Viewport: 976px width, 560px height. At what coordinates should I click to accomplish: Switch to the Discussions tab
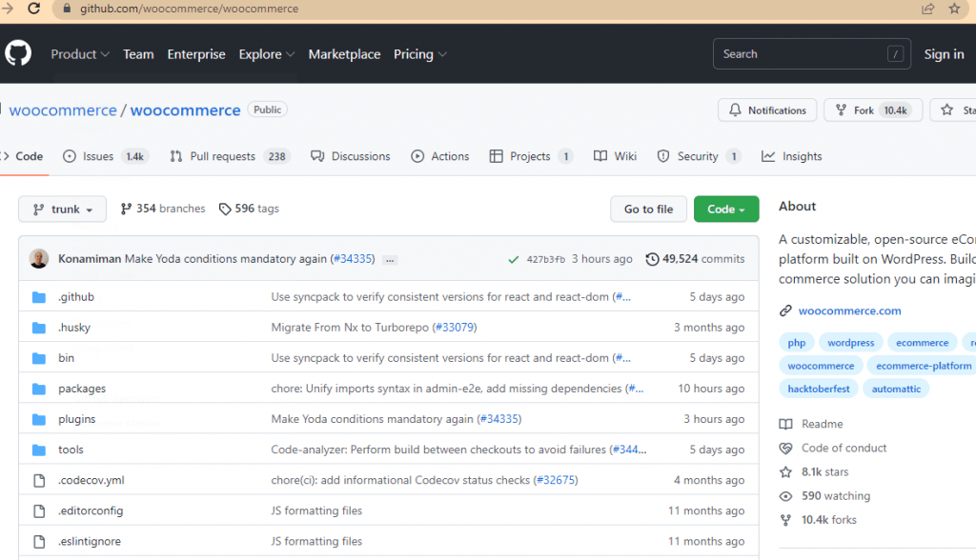coord(351,156)
